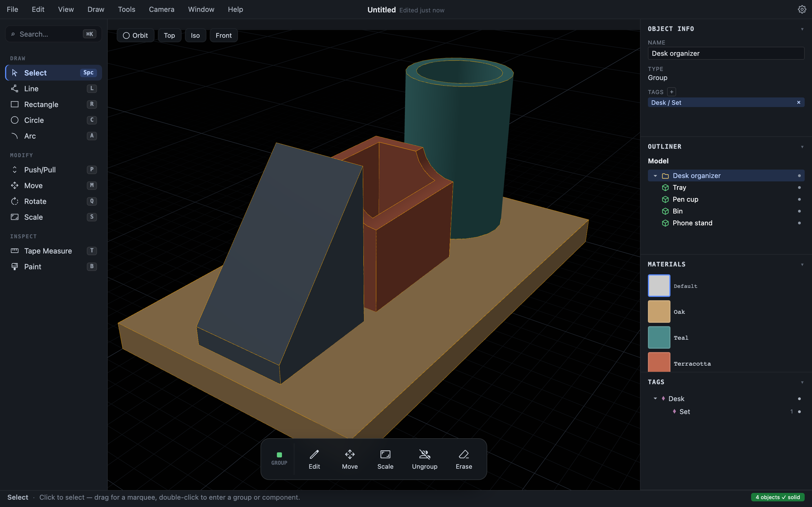The width and height of the screenshot is (812, 507).
Task: Select the Push/Pull tool
Action: [x=54, y=170]
